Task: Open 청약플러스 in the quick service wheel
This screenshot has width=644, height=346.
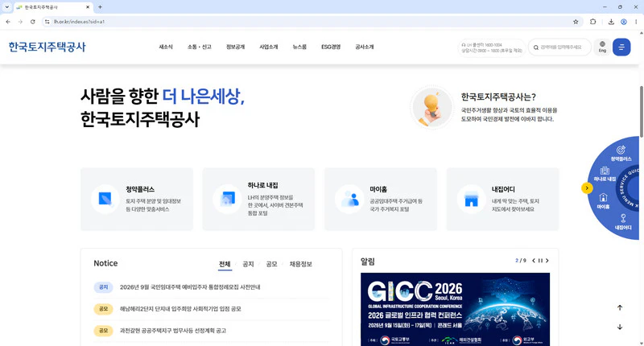Action: tap(621, 153)
